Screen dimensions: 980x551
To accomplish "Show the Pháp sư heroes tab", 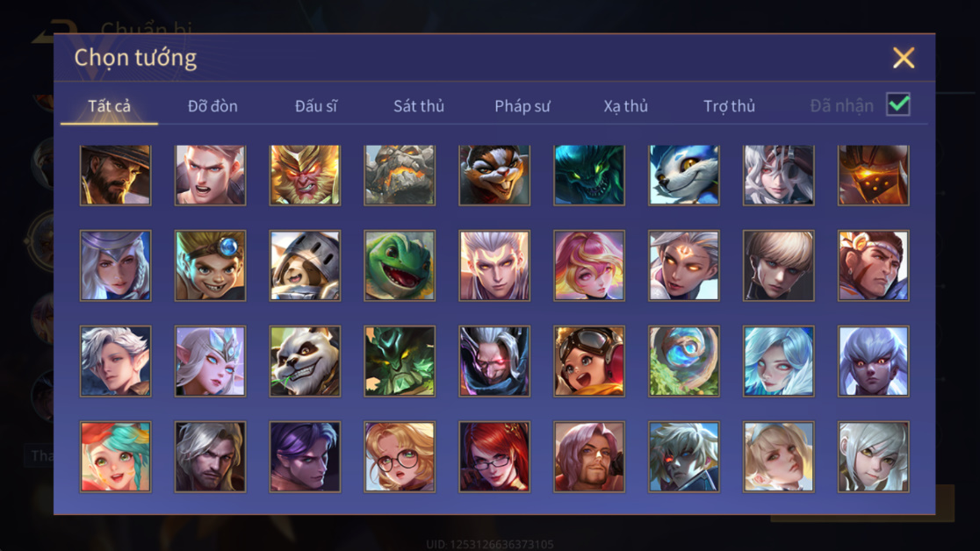I will (x=522, y=106).
